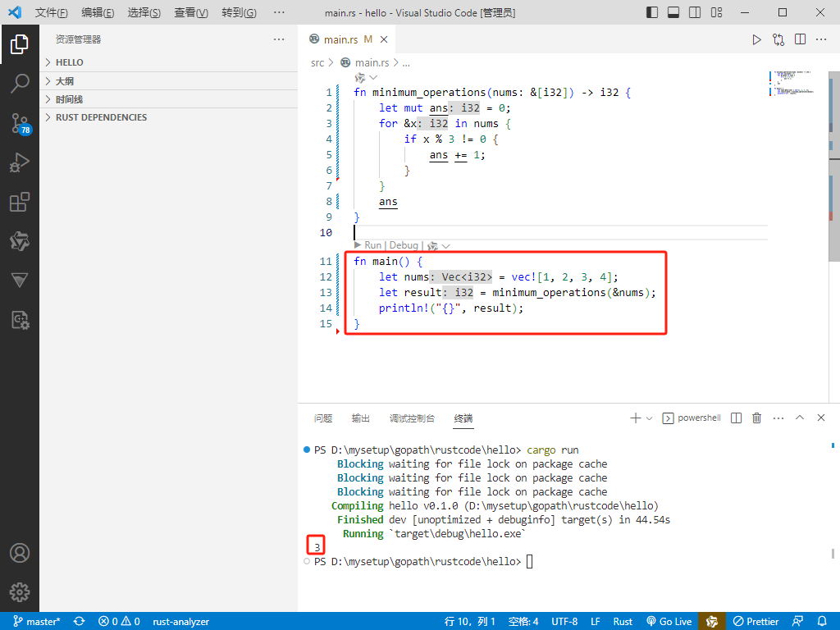Expand the 时间线 timeline section
Viewport: 840px width, 630px height.
coord(169,99)
